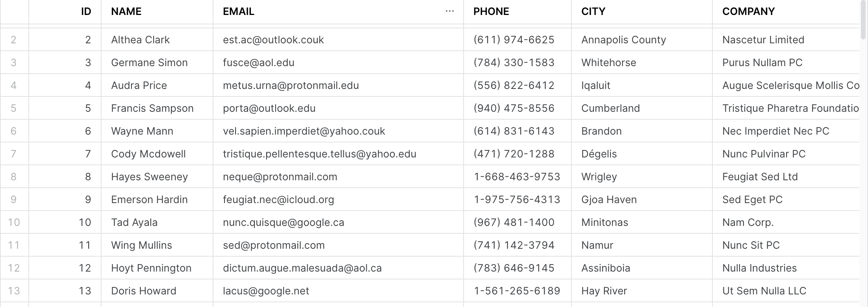Click the Cumberland city cell
Image resolution: width=868 pixels, height=307 pixels.
[x=642, y=108]
